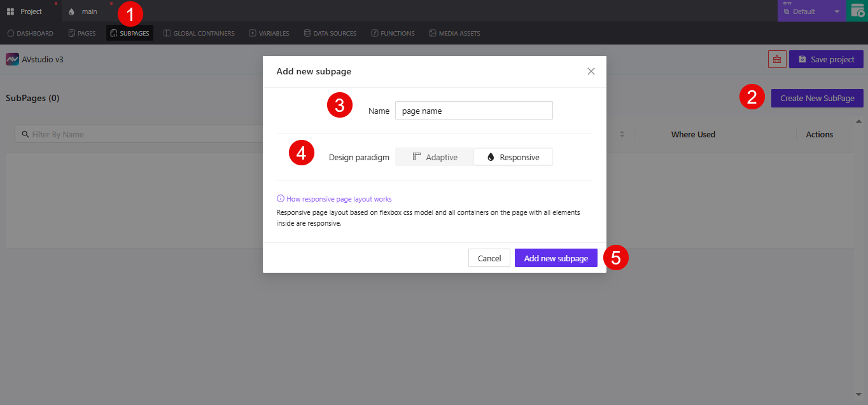Switch to the main tab
Screen dimensions: 868x405
83,10
